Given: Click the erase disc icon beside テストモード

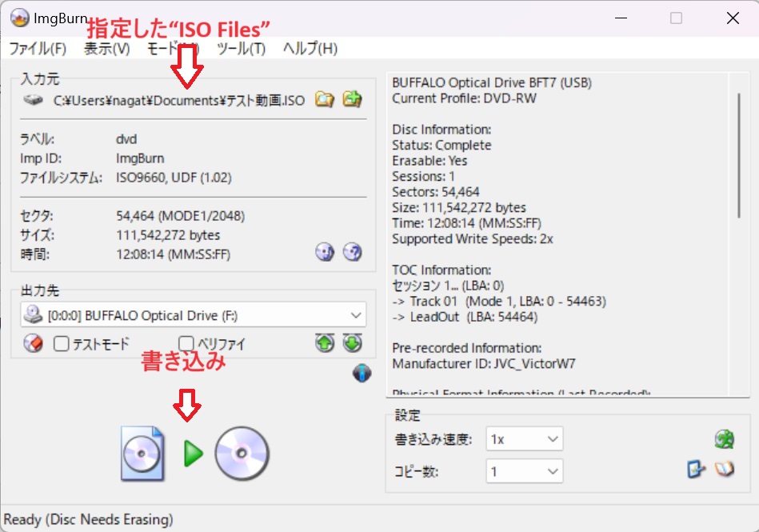Looking at the screenshot, I should coord(33,343).
